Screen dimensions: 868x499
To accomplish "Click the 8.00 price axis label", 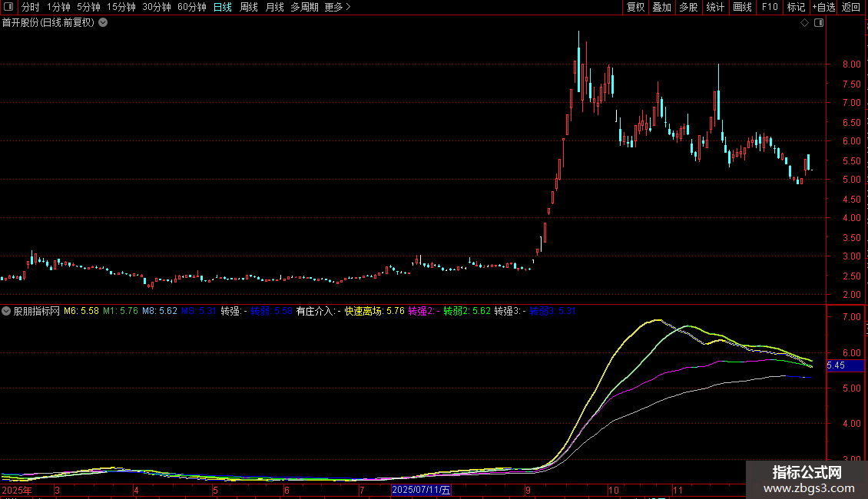I will click(851, 64).
